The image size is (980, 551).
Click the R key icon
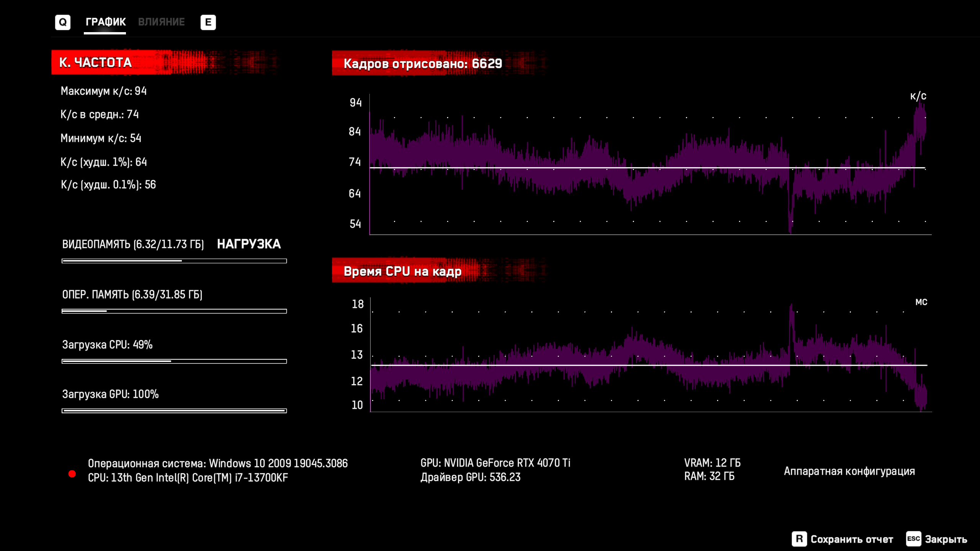point(799,539)
